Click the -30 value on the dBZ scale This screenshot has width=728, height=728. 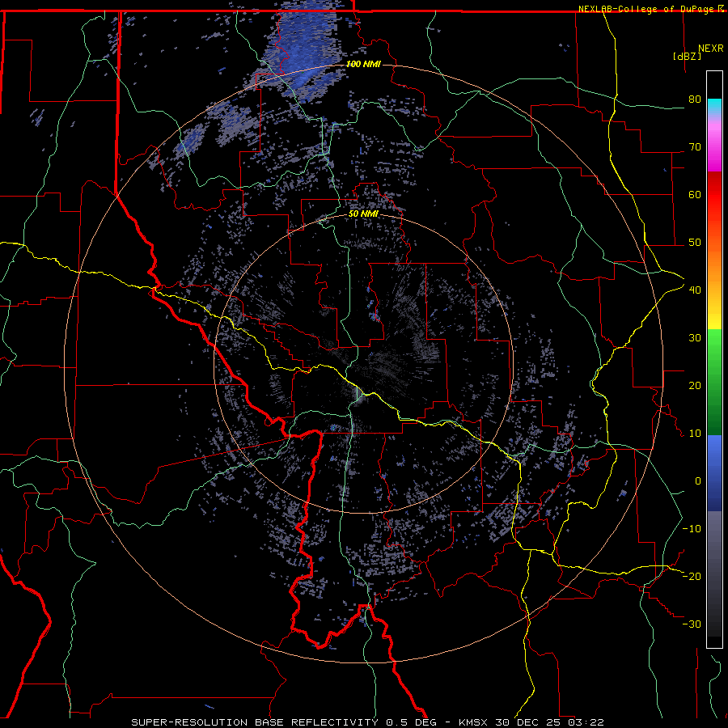coord(692,624)
